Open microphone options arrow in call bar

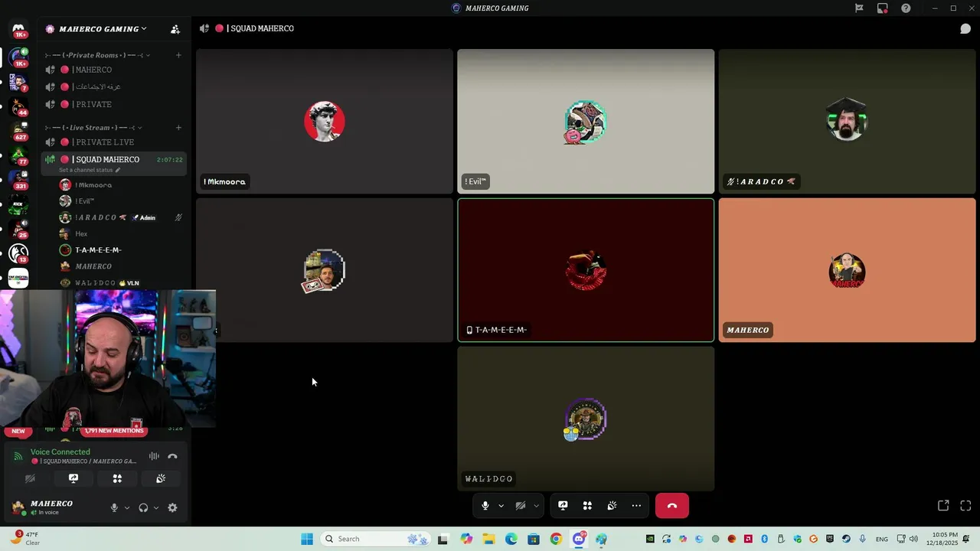click(501, 506)
